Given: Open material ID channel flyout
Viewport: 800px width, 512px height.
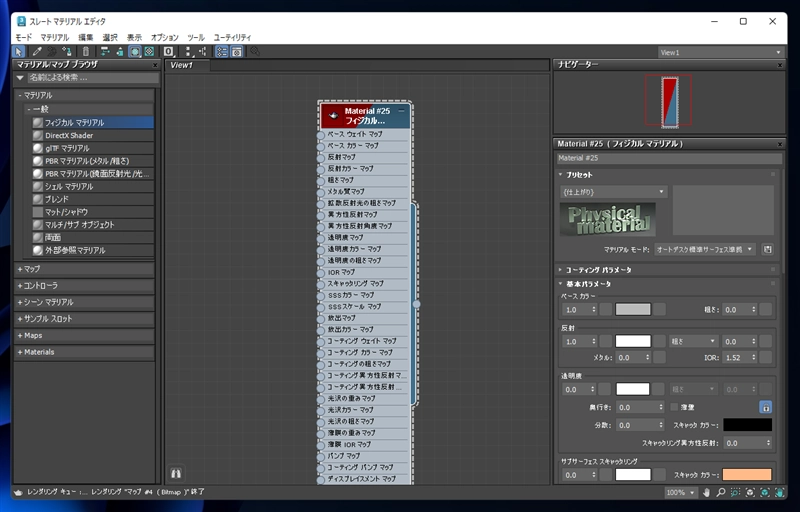Looking at the screenshot, I should coord(169,52).
